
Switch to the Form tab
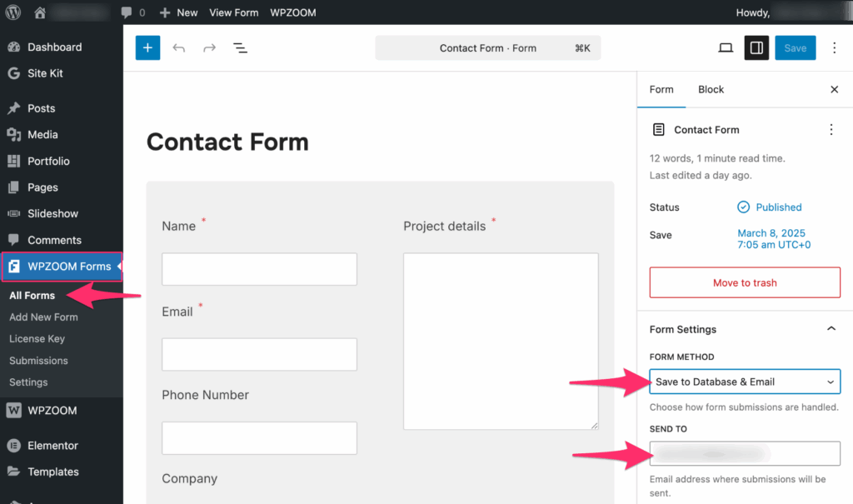(661, 89)
